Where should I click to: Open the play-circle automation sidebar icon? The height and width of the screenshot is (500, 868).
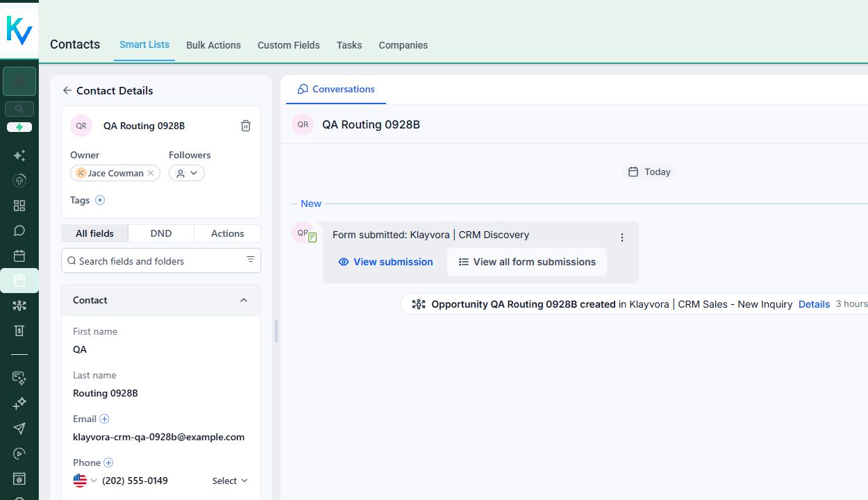tap(19, 453)
